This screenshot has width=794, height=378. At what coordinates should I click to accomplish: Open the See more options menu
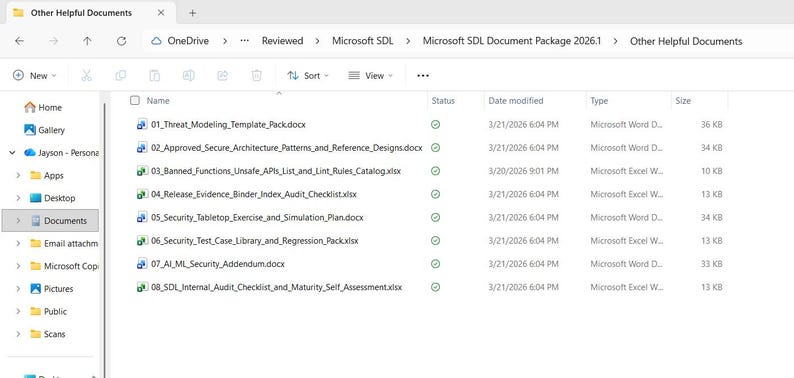coord(423,75)
